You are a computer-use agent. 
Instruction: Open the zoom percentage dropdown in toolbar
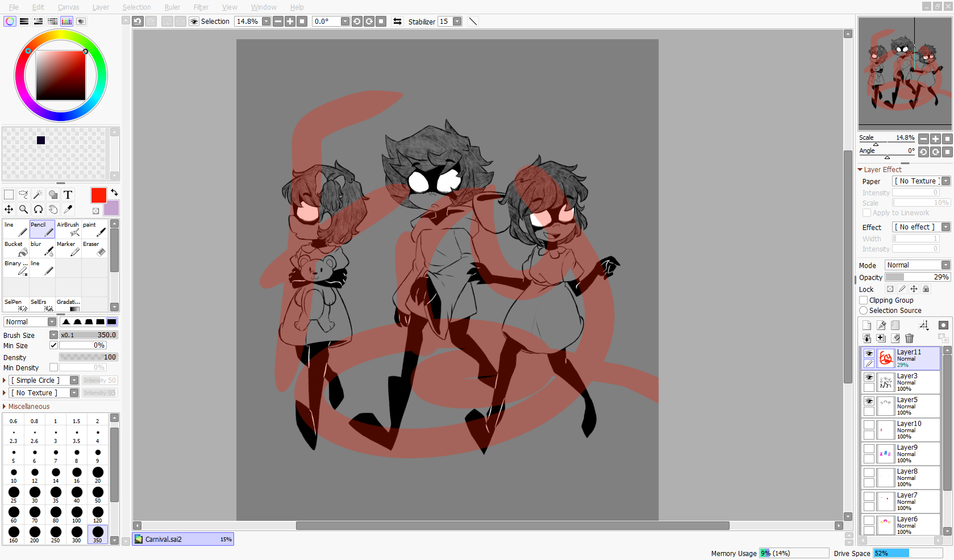click(266, 22)
